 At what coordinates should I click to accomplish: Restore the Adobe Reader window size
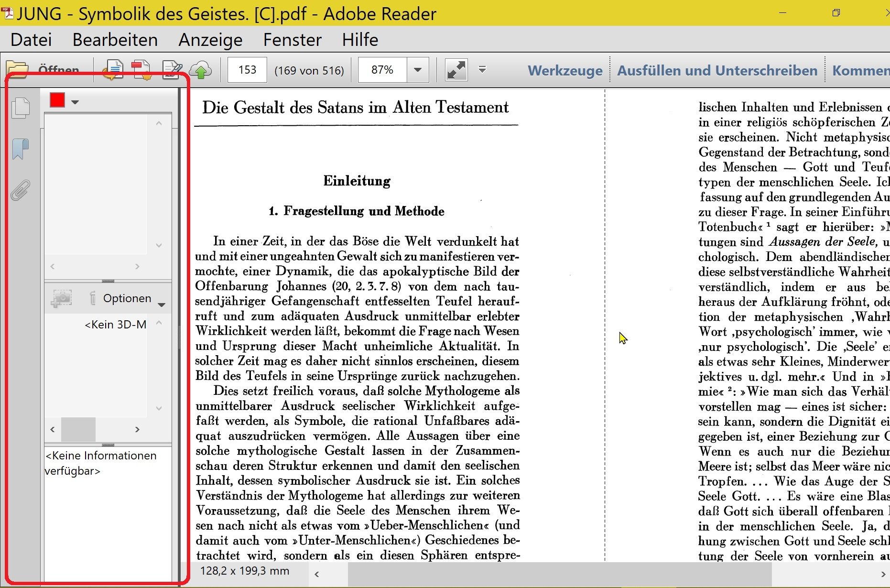(x=836, y=13)
